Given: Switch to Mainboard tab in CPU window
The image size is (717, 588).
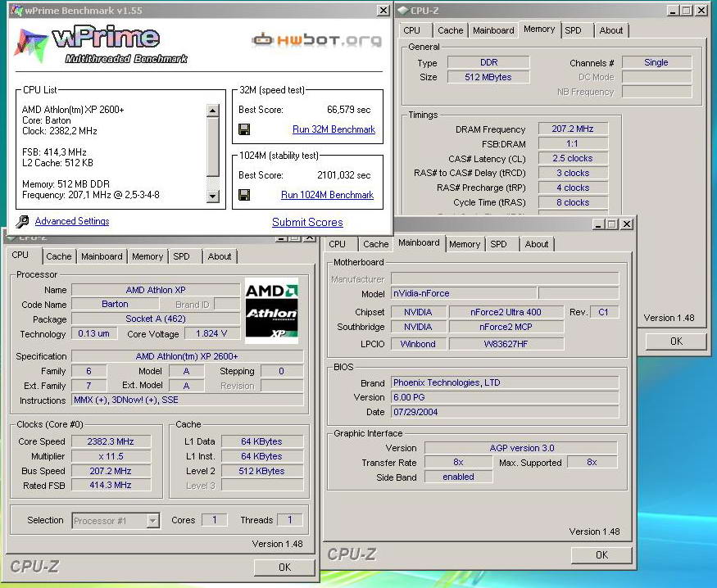Looking at the screenshot, I should pos(102,256).
